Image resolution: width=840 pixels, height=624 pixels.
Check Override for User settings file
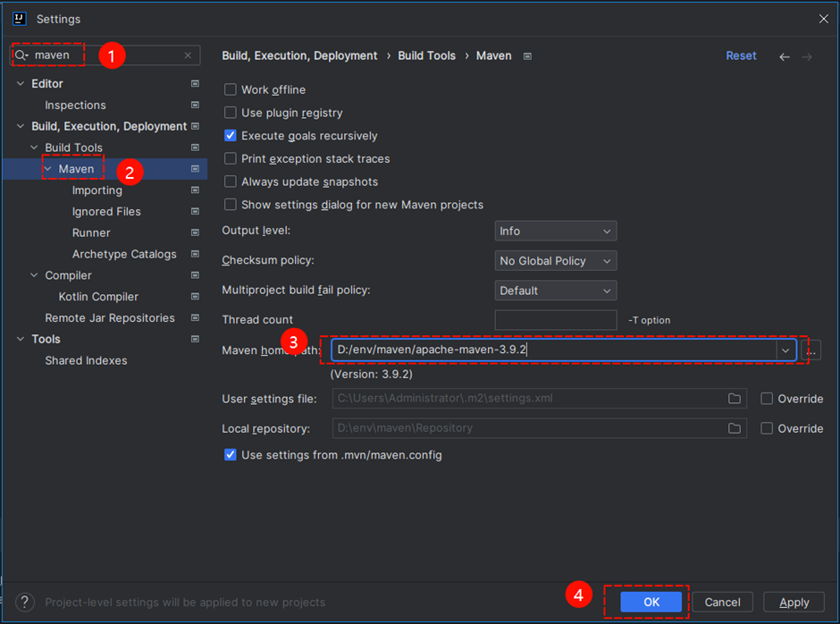767,399
